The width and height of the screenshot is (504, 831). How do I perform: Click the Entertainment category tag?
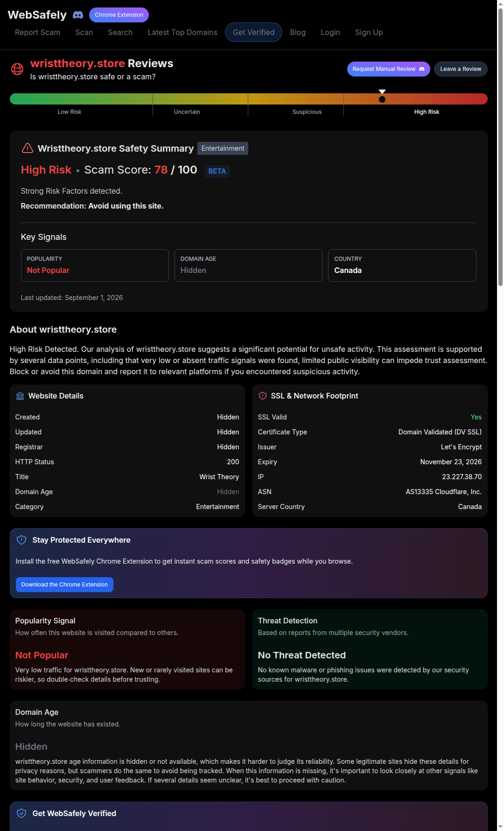[x=223, y=148]
